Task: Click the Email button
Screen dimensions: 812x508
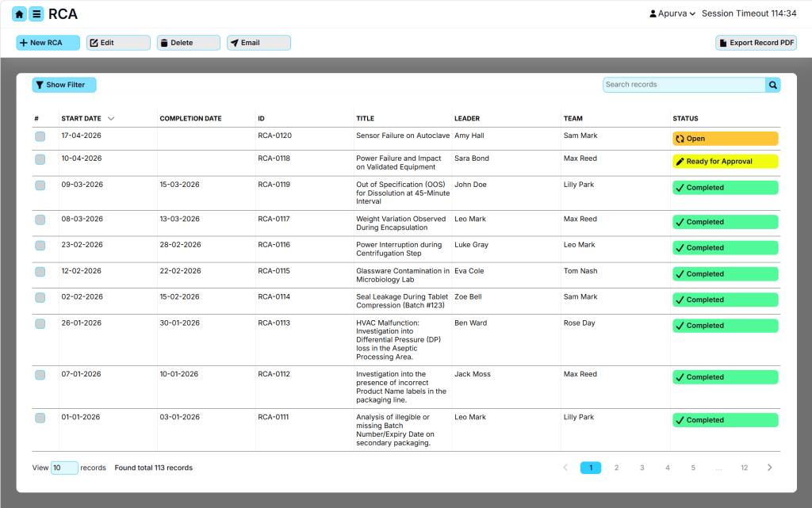Action: [259, 43]
